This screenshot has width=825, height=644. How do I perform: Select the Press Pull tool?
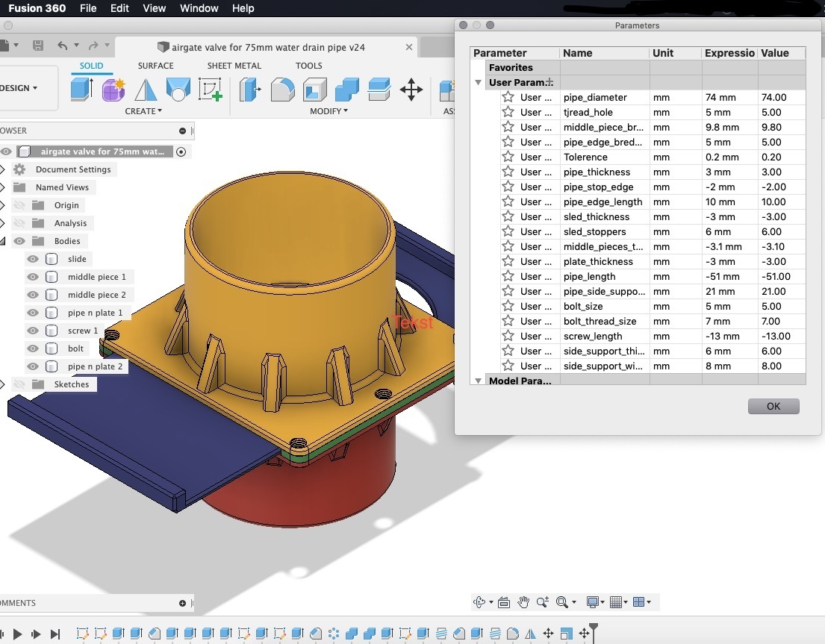pyautogui.click(x=249, y=90)
